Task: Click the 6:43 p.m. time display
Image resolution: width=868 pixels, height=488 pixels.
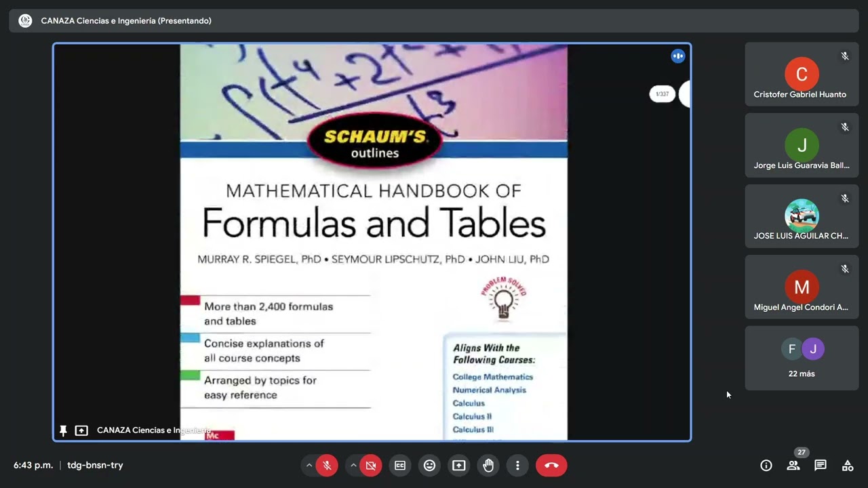Action: tap(33, 466)
